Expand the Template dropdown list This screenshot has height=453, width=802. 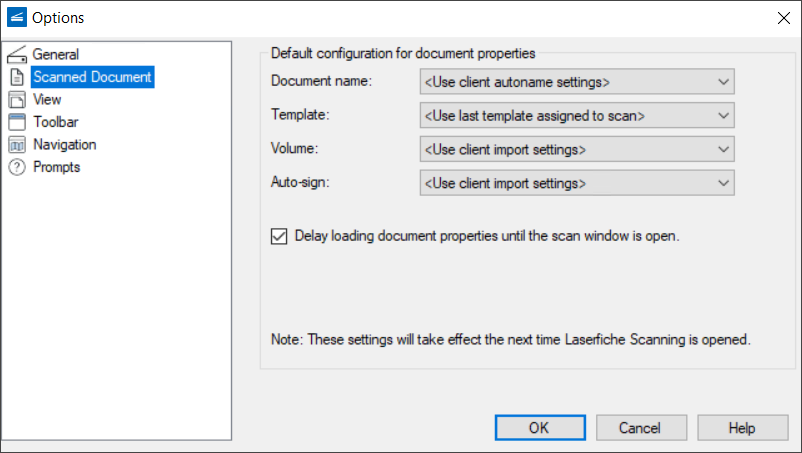(577, 115)
